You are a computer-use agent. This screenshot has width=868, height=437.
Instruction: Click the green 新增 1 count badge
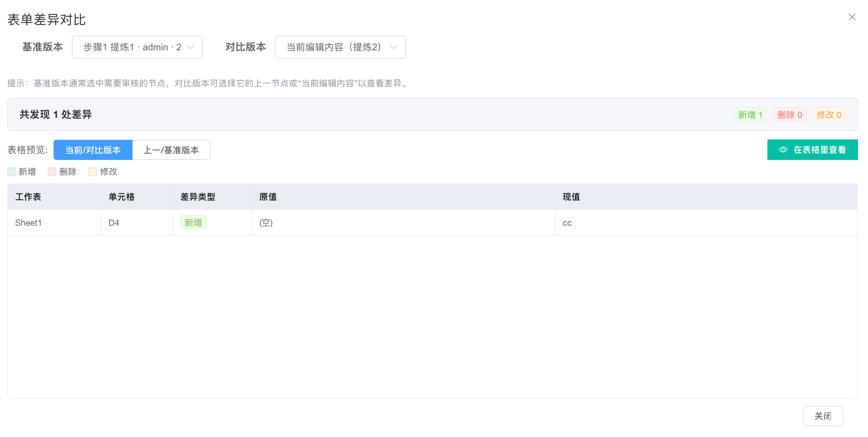(x=750, y=115)
